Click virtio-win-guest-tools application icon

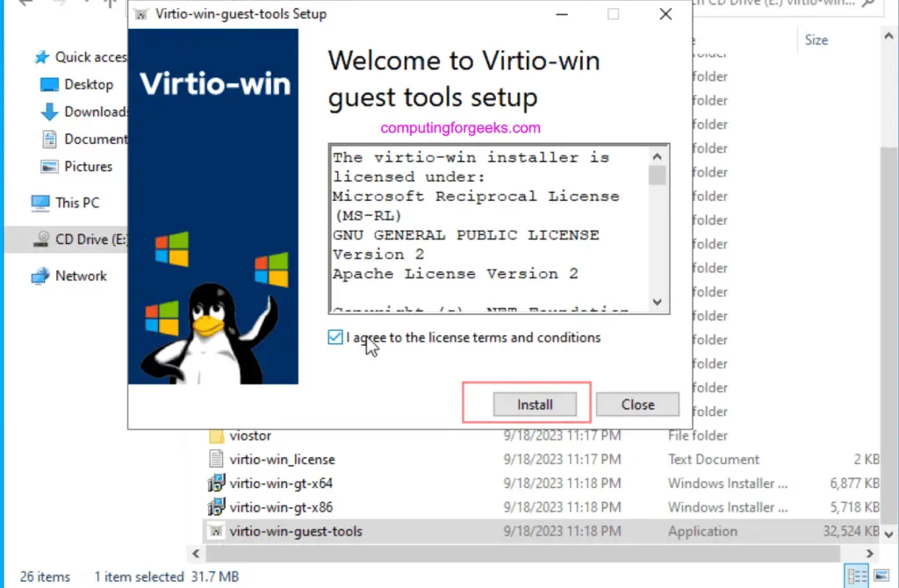pos(216,531)
